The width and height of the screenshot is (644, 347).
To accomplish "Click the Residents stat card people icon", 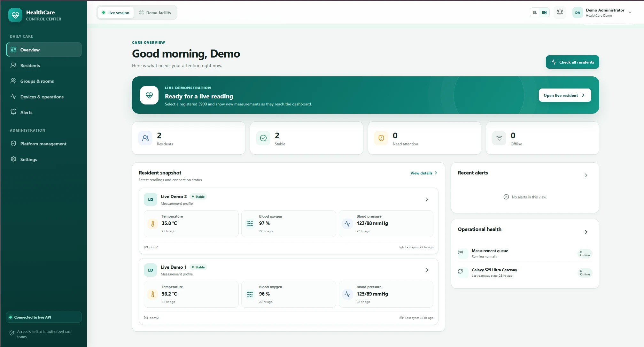I will (x=145, y=138).
